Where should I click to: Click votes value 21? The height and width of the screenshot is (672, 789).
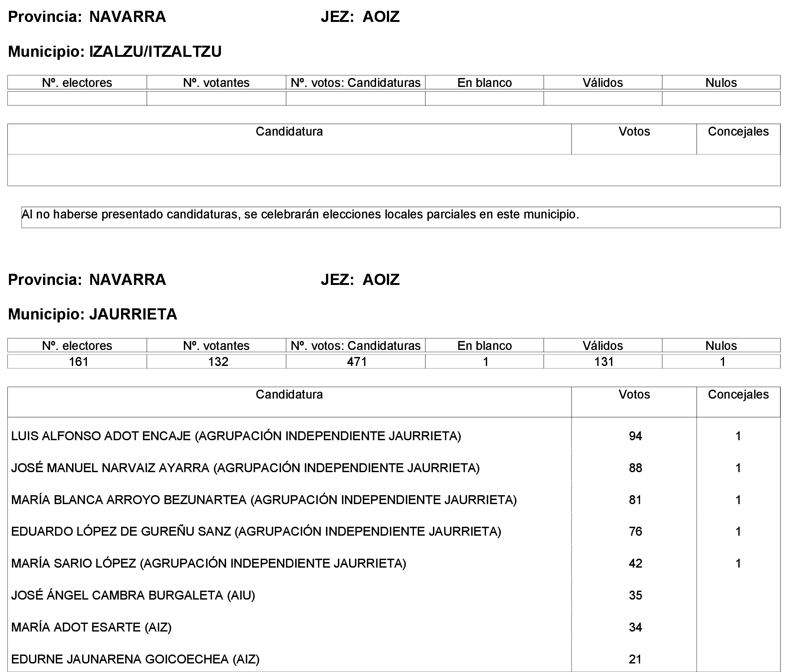pos(635,659)
